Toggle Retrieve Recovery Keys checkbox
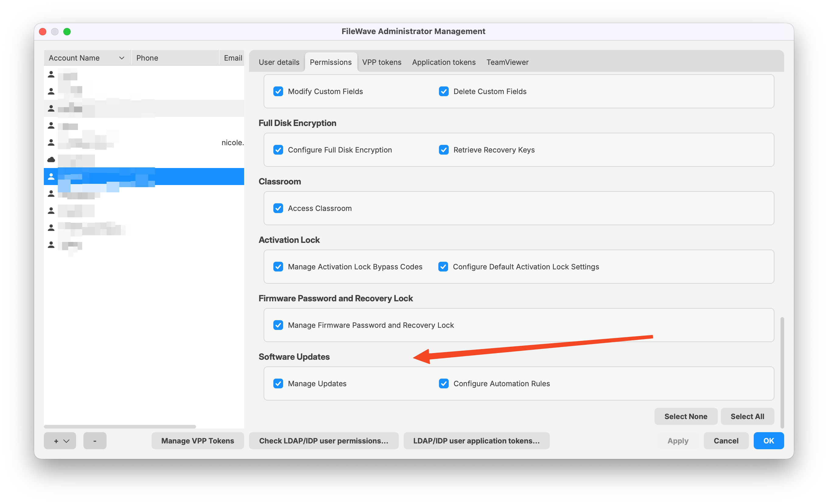The height and width of the screenshot is (504, 828). click(x=444, y=149)
